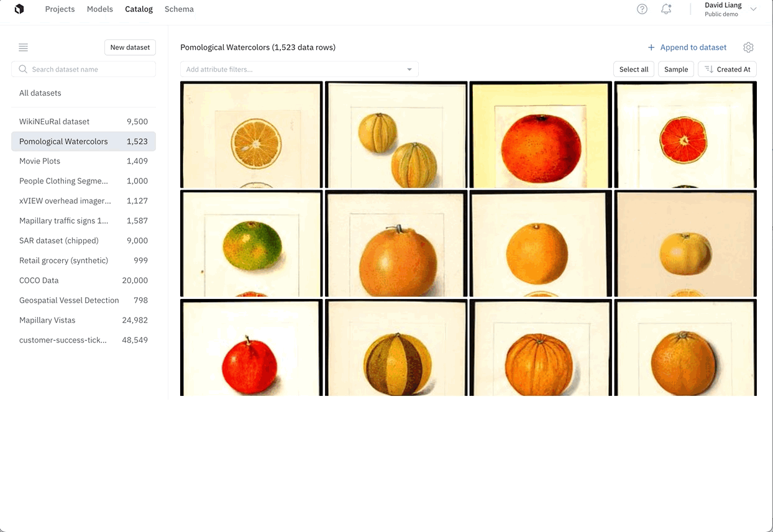Open the help question mark icon
773x532 pixels.
[x=642, y=9]
